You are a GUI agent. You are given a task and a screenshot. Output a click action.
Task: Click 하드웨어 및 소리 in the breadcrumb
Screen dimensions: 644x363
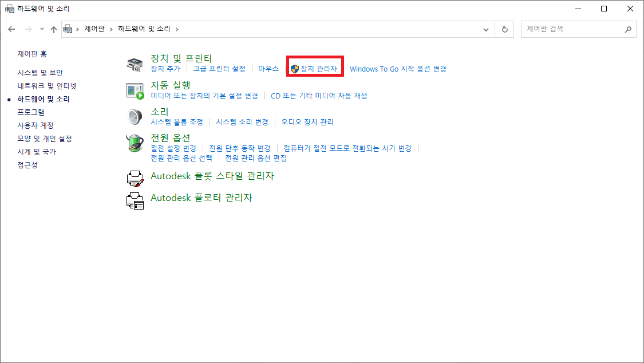click(x=144, y=29)
